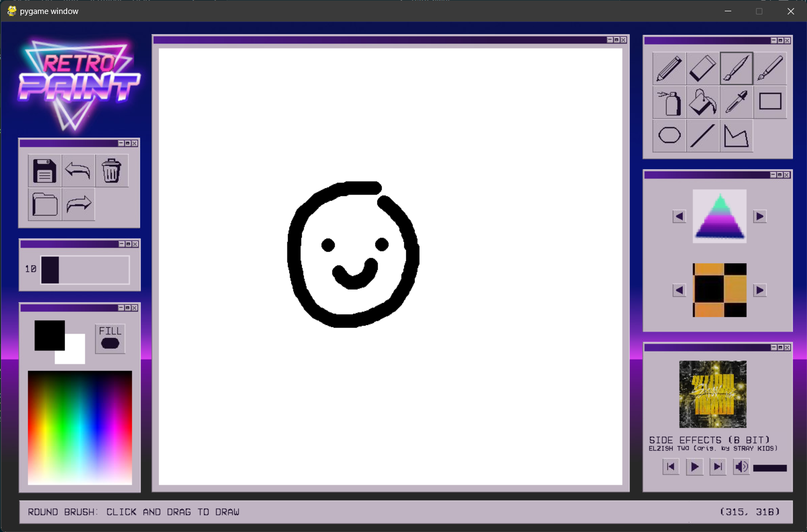The image size is (807, 532).
Task: Select the paint bucket fill tool
Action: (703, 102)
